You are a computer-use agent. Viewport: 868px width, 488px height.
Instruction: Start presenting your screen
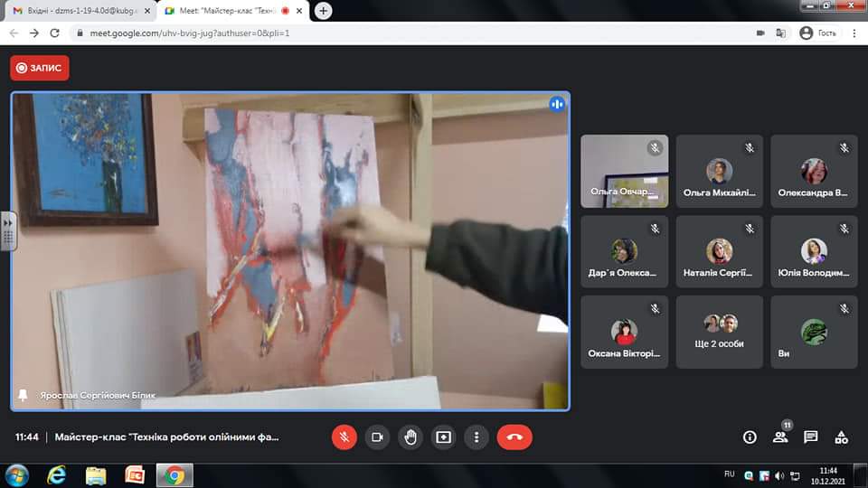443,437
